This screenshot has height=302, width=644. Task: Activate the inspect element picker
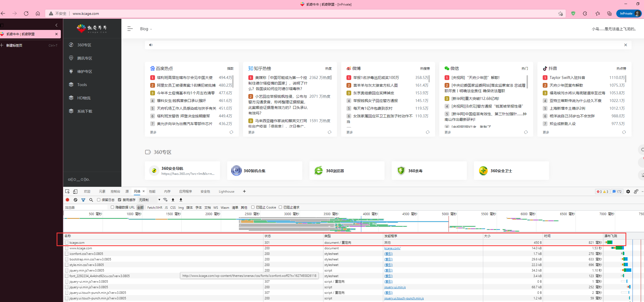[67, 191]
